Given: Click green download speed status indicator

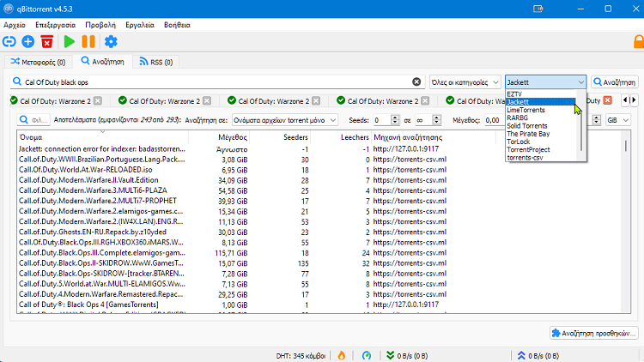Looking at the screenshot, I should point(407,355).
